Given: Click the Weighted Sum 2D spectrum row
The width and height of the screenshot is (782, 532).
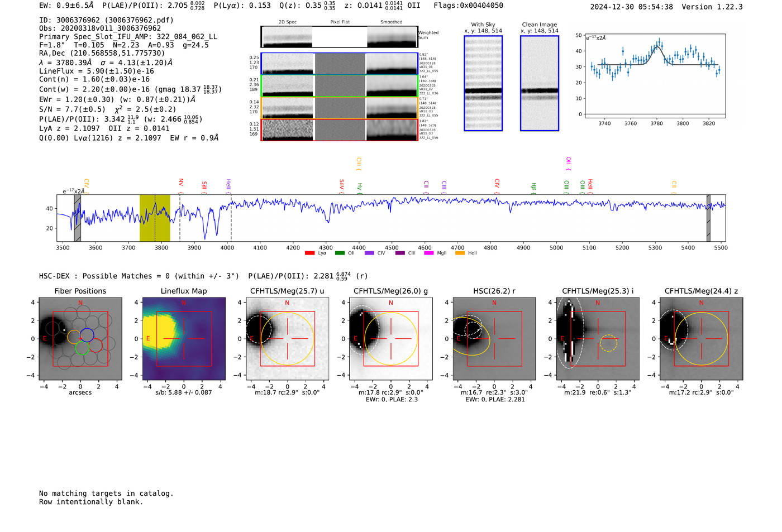Looking at the screenshot, I should [x=340, y=37].
